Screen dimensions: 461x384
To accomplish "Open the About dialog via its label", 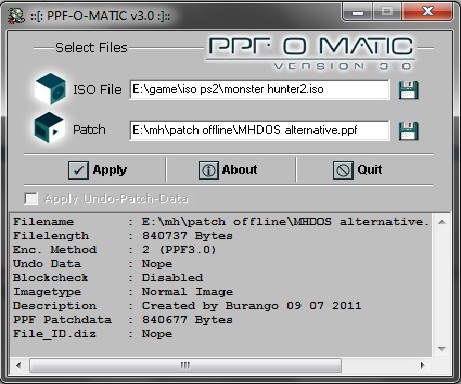I will [x=240, y=170].
